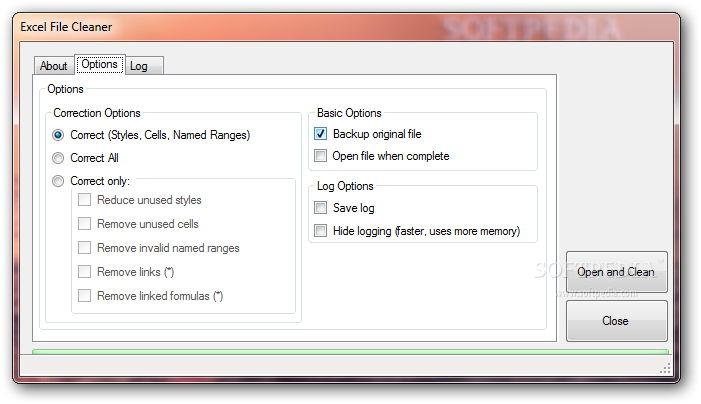Click the Excel File Cleaner title bar

[x=344, y=27]
